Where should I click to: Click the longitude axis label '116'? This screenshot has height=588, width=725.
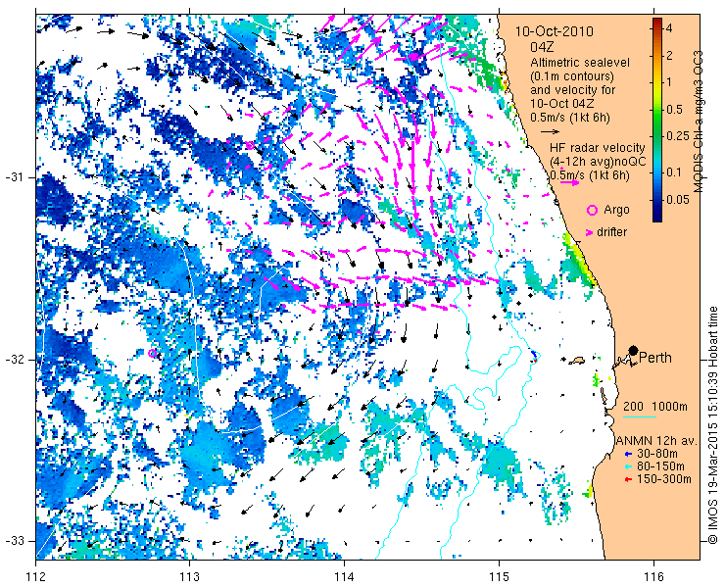[653, 577]
